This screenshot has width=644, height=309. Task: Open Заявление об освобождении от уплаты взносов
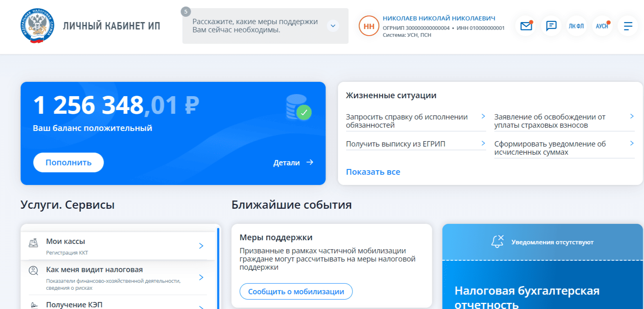[x=564, y=121]
